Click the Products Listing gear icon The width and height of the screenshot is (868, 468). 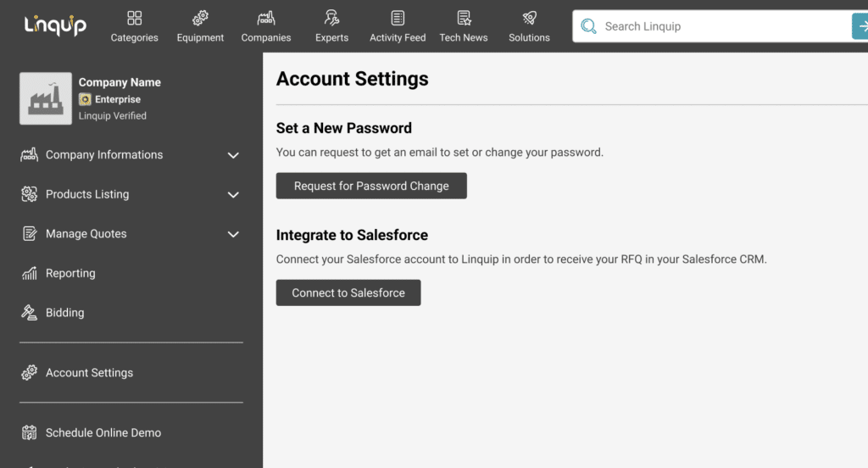30,194
